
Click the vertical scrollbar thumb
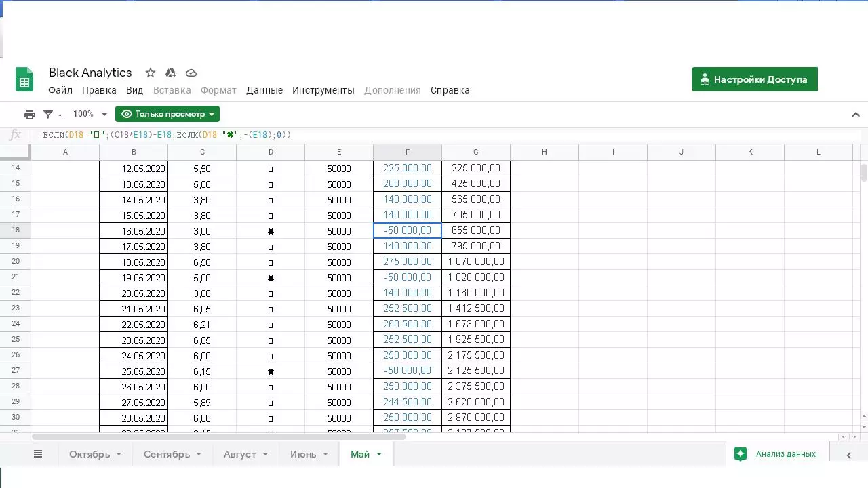coord(864,172)
